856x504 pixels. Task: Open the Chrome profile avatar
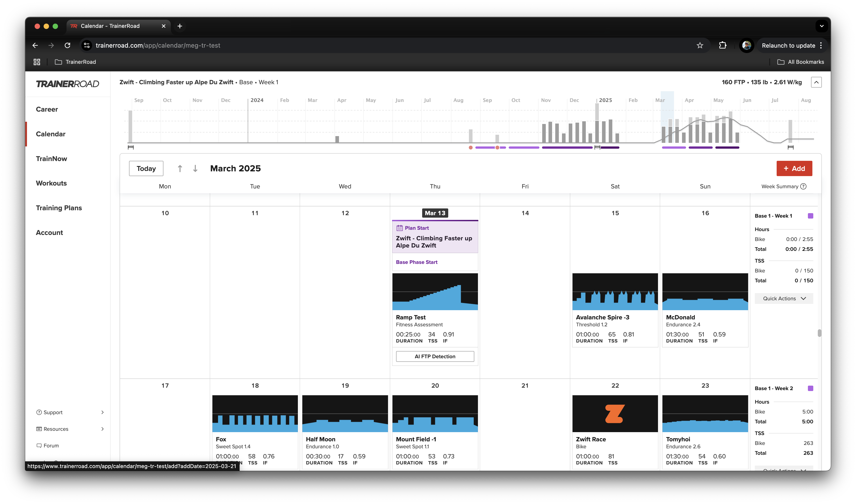point(746,46)
